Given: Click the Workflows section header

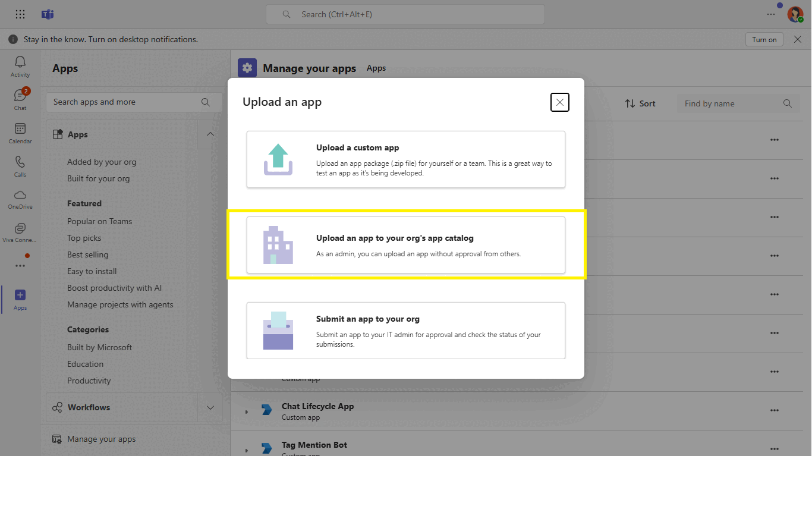Looking at the screenshot, I should pyautogui.click(x=122, y=407).
